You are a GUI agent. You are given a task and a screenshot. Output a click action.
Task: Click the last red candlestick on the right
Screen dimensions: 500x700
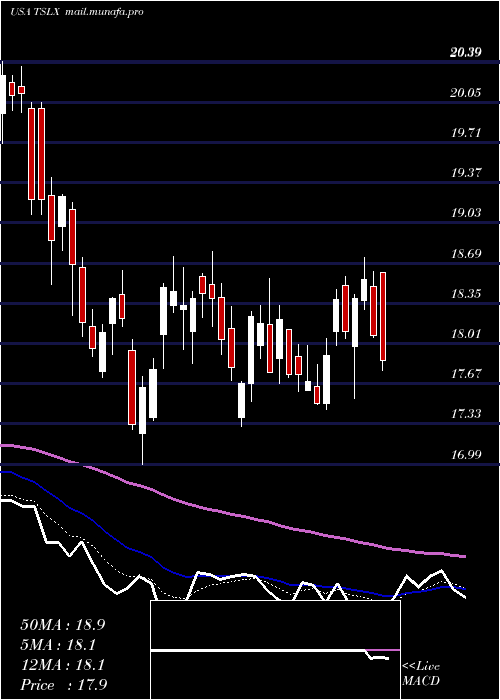pos(383,316)
